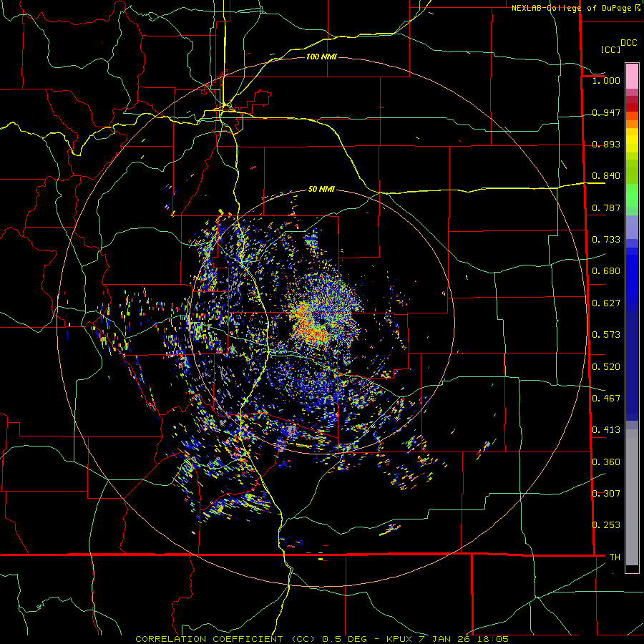Pick the red segment of the color bar

click(x=632, y=107)
